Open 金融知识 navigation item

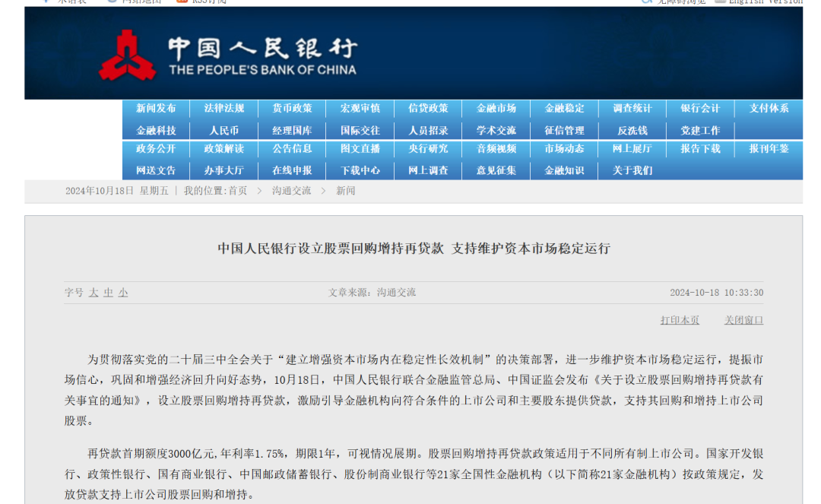(564, 170)
